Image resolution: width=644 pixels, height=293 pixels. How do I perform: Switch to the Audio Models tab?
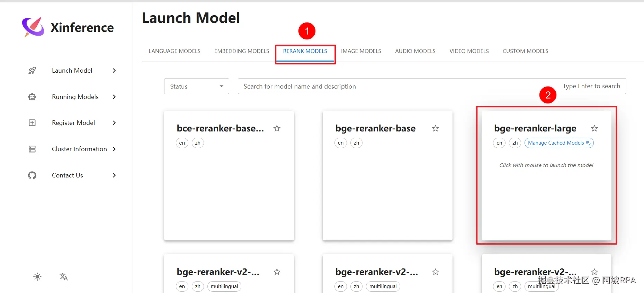tap(415, 51)
